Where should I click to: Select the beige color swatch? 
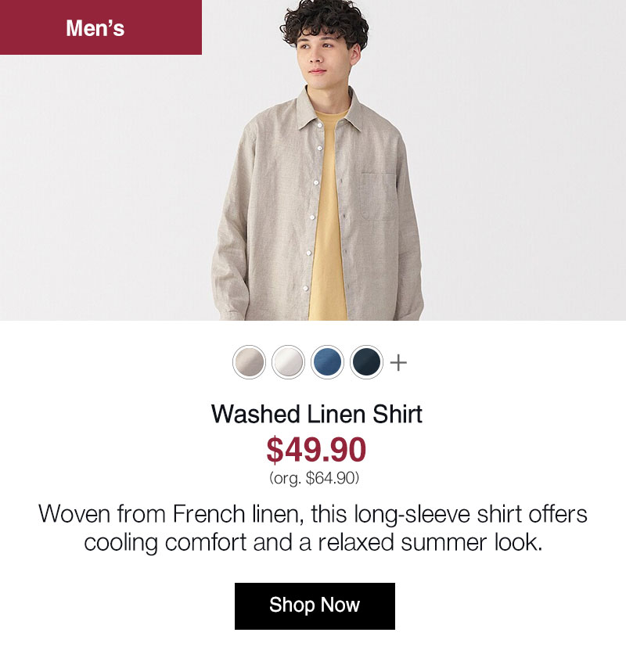[249, 362]
